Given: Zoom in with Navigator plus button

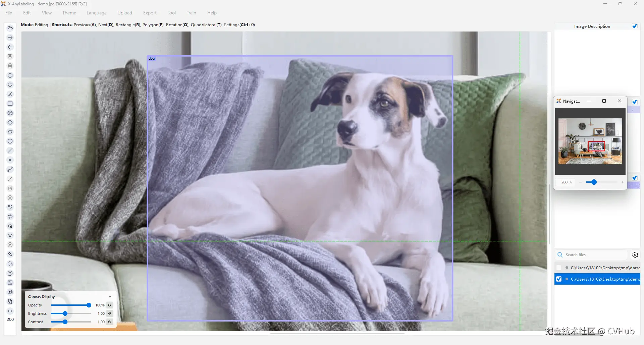Looking at the screenshot, I should click(x=623, y=182).
